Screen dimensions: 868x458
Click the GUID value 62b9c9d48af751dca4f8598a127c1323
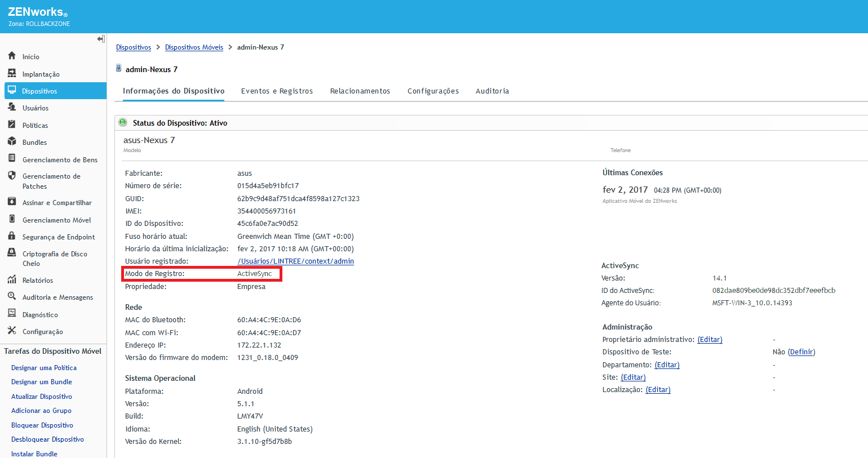click(298, 199)
